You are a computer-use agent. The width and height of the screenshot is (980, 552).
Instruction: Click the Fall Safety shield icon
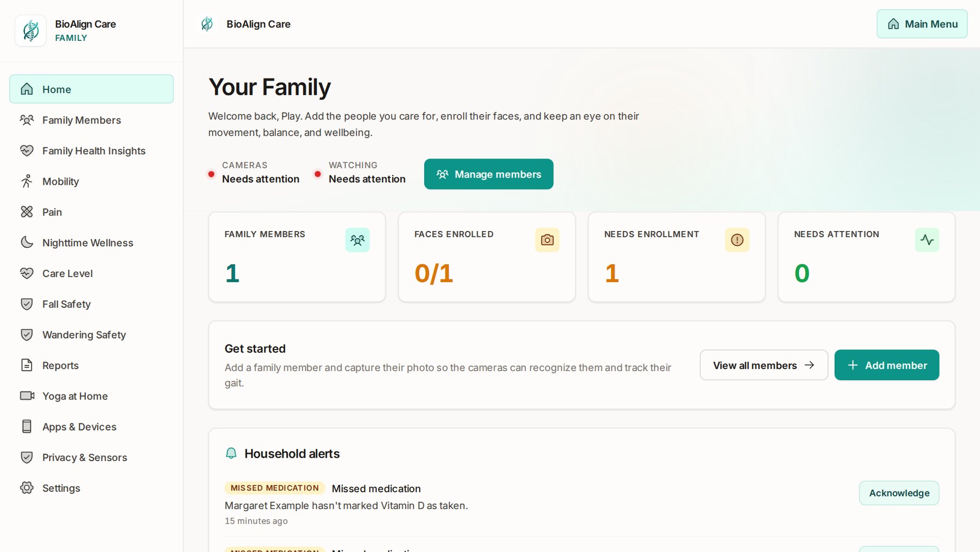click(x=27, y=304)
